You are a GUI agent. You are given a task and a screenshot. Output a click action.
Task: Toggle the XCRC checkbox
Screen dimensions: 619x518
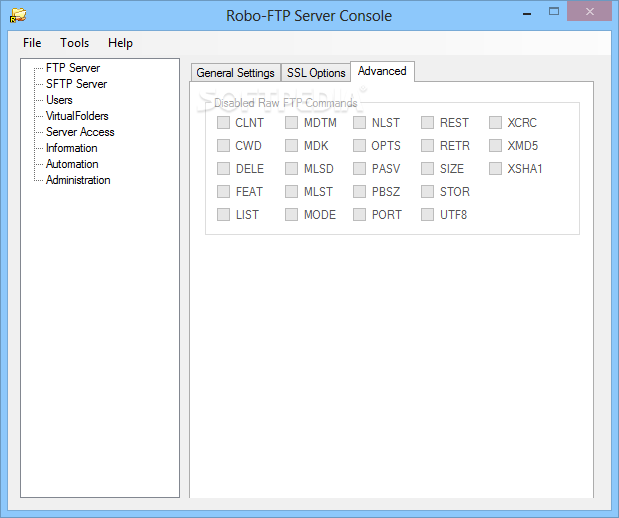click(495, 122)
